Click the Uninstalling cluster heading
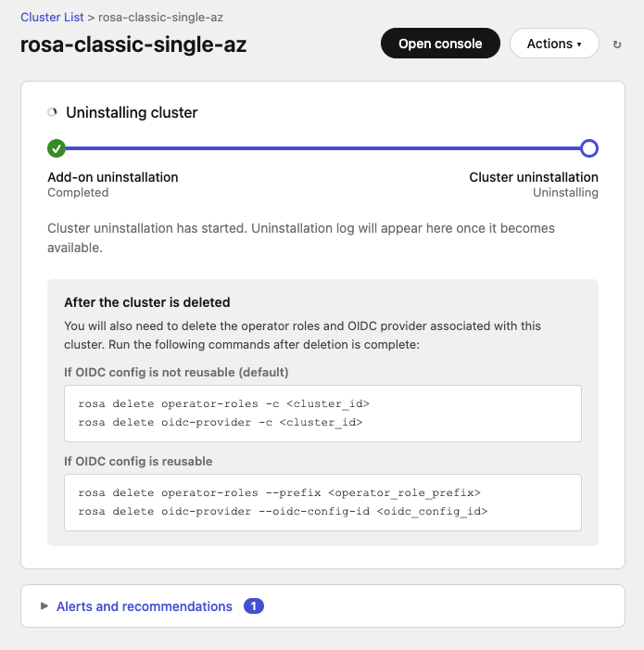 132,113
